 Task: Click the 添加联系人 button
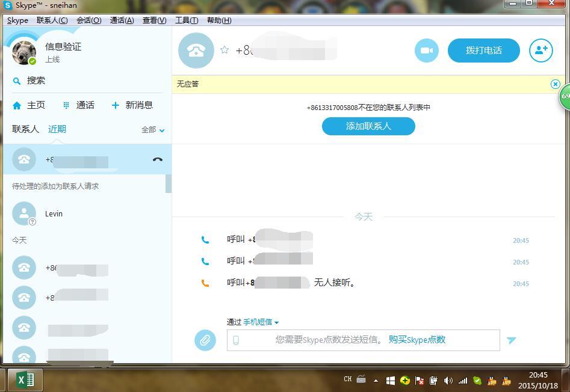368,126
